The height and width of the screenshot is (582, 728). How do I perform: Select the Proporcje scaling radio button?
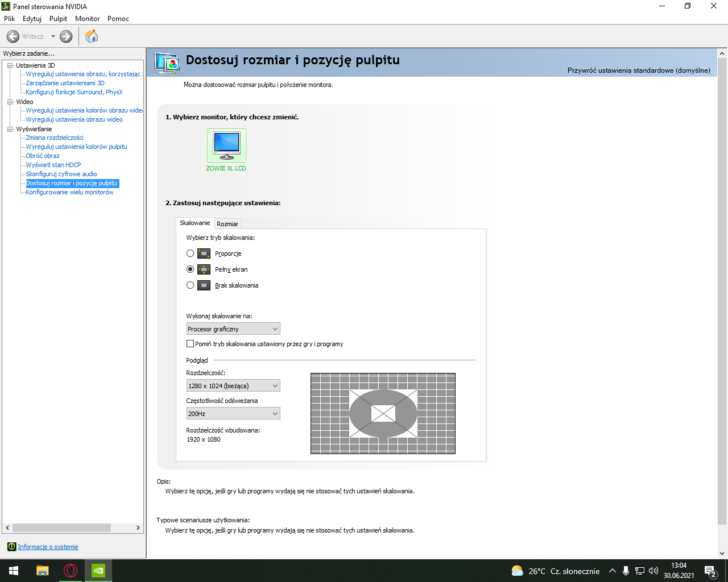click(191, 253)
